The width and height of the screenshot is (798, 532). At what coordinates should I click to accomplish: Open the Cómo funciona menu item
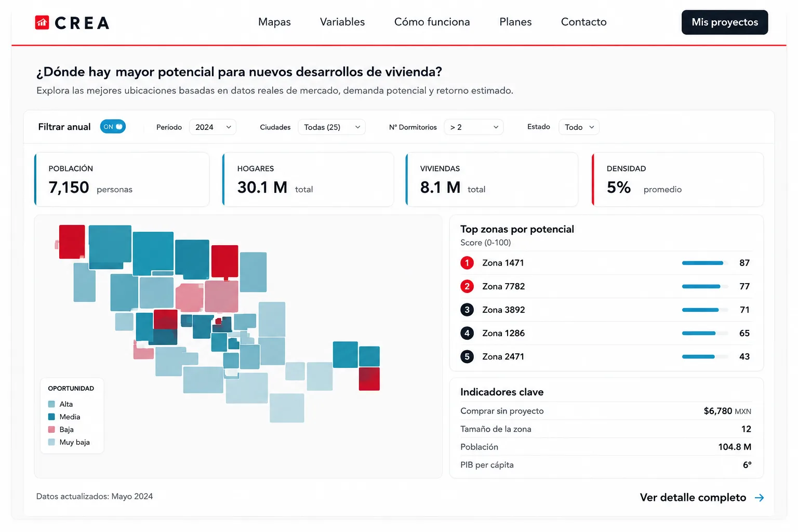click(432, 22)
